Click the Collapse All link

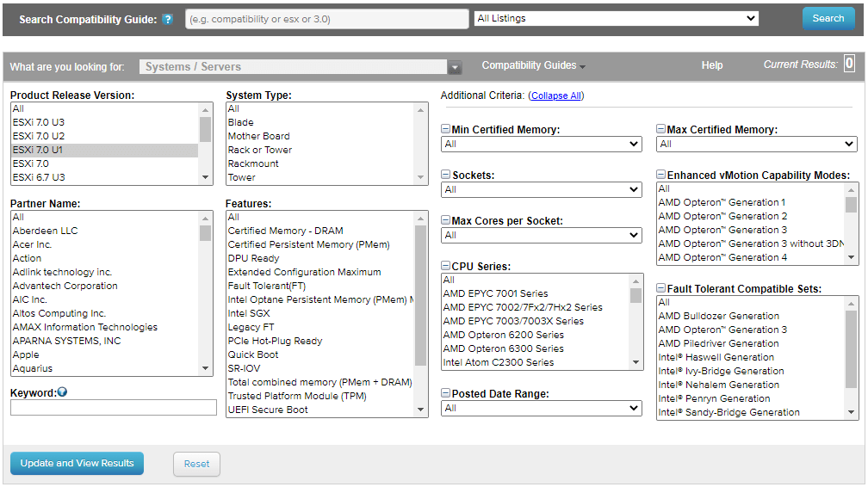coord(555,96)
